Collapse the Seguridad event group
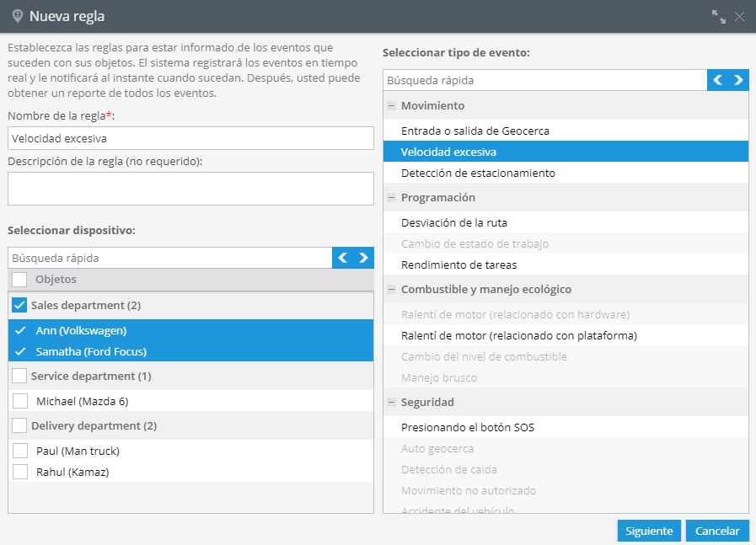Image resolution: width=756 pixels, height=545 pixels. (392, 402)
